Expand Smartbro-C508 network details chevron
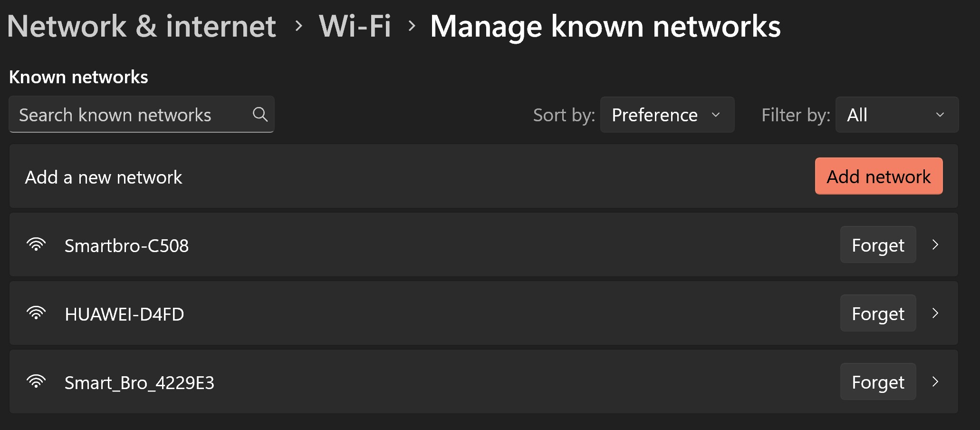Screen dimensions: 980x430 [935, 244]
